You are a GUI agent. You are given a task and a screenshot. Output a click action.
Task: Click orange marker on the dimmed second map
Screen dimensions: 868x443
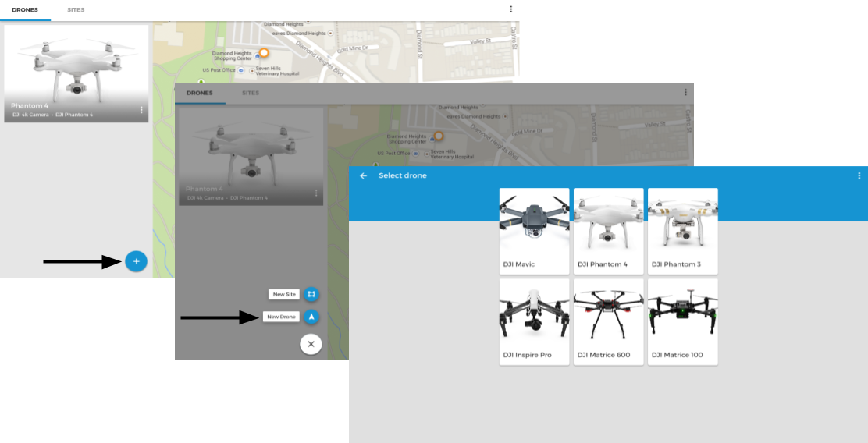[439, 136]
